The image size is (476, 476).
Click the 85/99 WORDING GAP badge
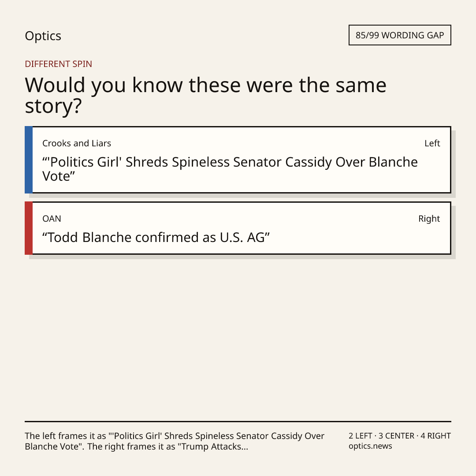(x=400, y=35)
